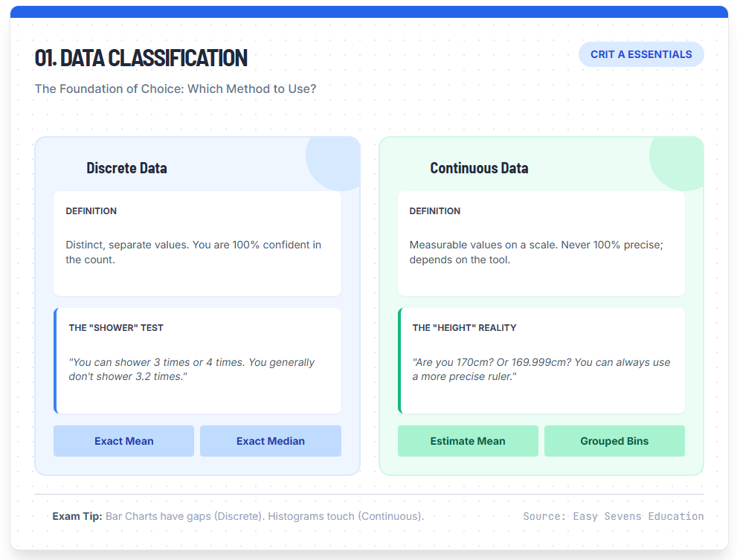
Task: Open the Discrete Data DEFINITION panel
Action: pos(197,242)
